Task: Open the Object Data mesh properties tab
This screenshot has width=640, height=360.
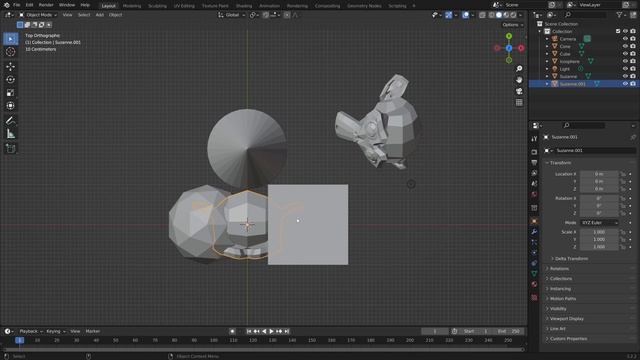Action: point(534,273)
